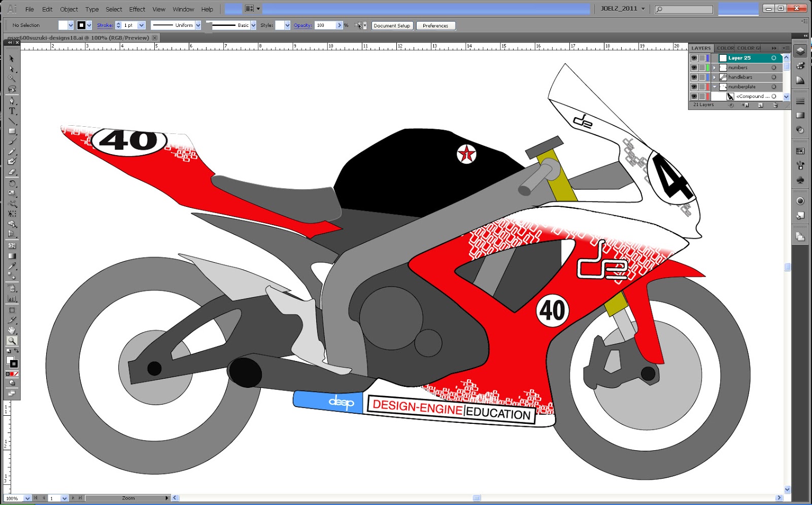Open the Basic brush definition dropdown
The height and width of the screenshot is (505, 812).
253,25
